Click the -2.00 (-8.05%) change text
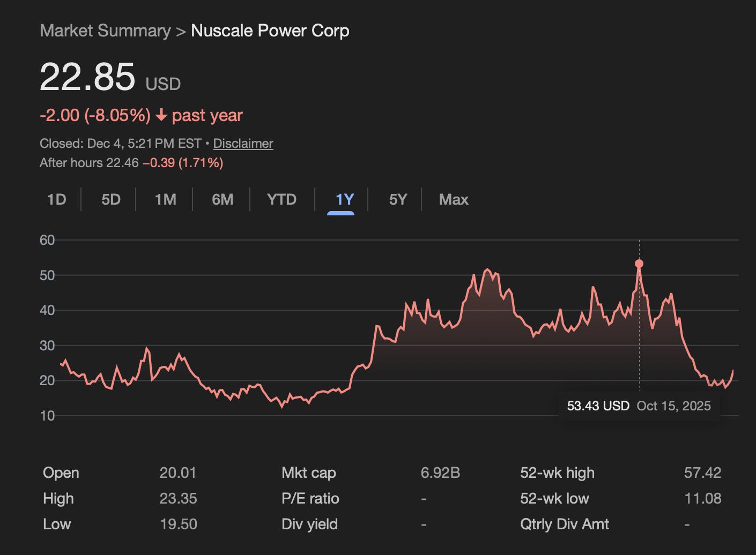The width and height of the screenshot is (756, 555). 95,115
